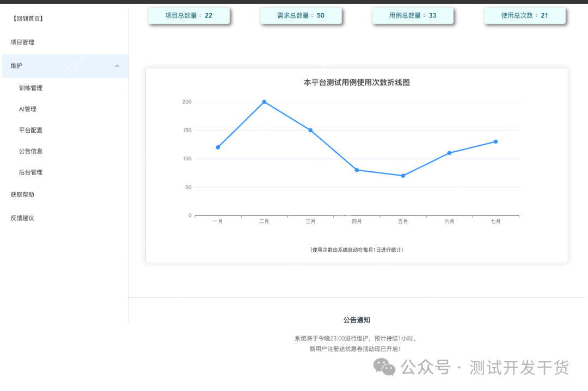Collapse the 维护 menu chevron arrow
This screenshot has width=588, height=391.
(117, 66)
